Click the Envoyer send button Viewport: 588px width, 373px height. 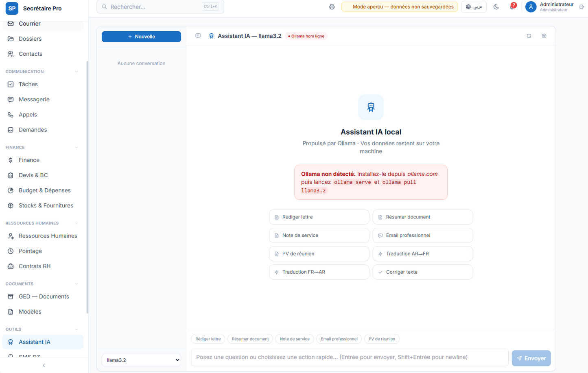[x=531, y=358]
